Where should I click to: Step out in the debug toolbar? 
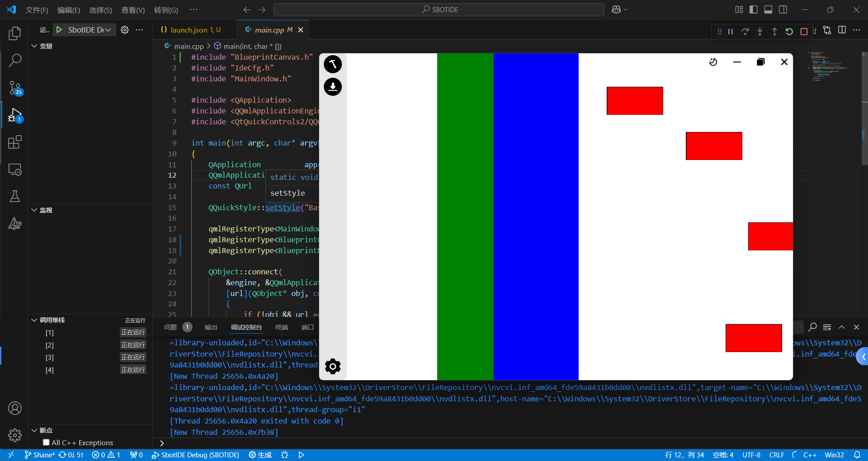[x=774, y=31]
